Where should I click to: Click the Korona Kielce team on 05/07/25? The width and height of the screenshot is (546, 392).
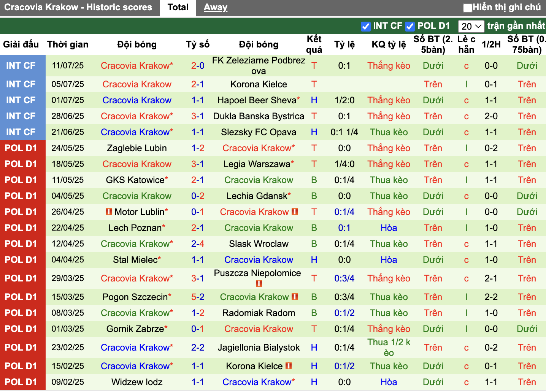click(259, 84)
